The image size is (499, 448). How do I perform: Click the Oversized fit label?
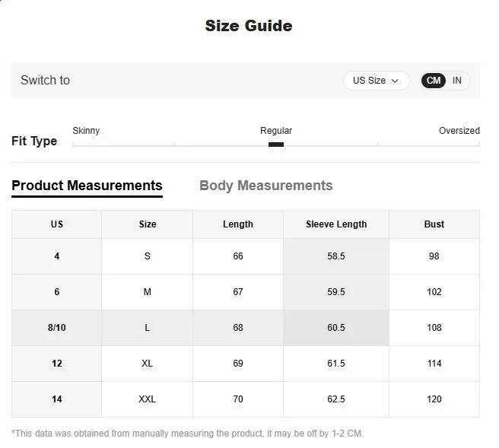459,131
